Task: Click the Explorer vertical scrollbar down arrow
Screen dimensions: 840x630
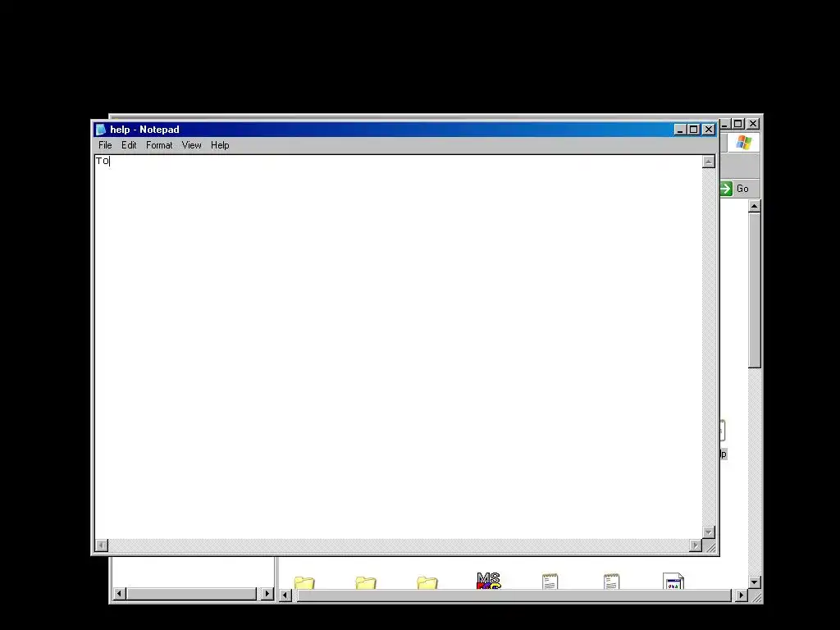Action: click(755, 582)
